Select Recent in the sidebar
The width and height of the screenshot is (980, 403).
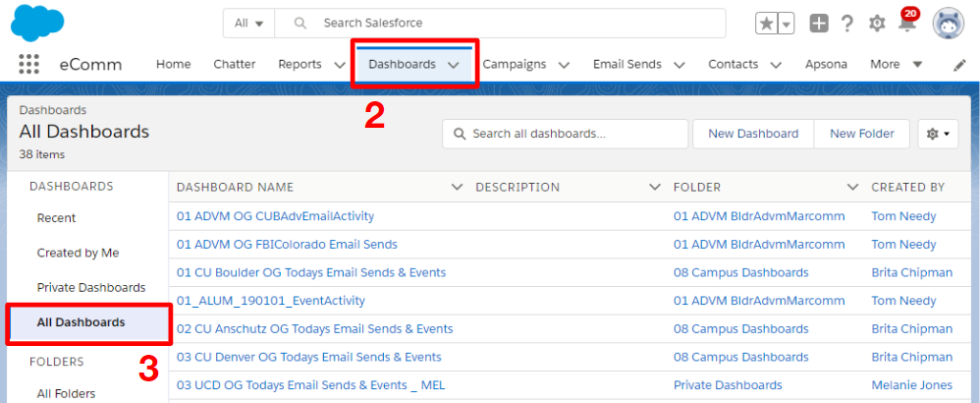coord(56,218)
